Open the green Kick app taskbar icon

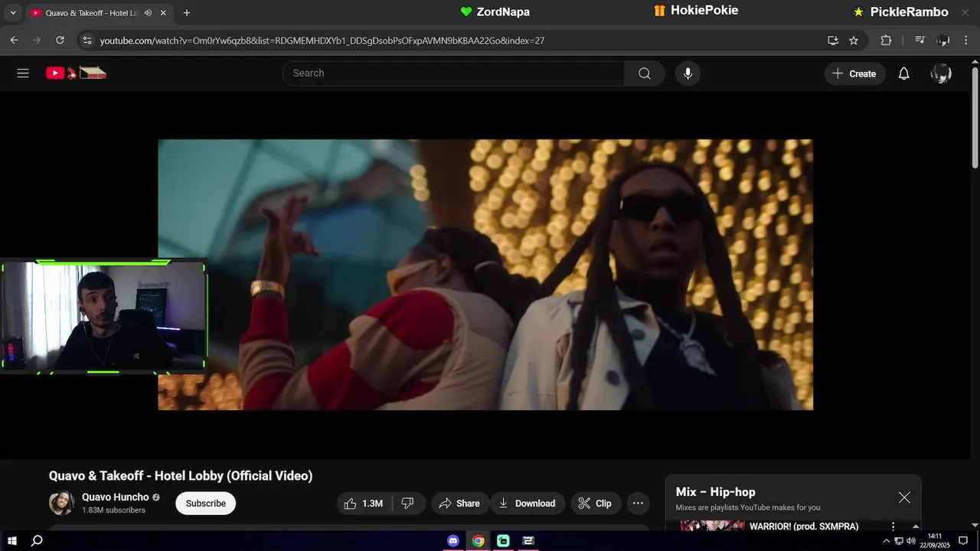click(503, 541)
